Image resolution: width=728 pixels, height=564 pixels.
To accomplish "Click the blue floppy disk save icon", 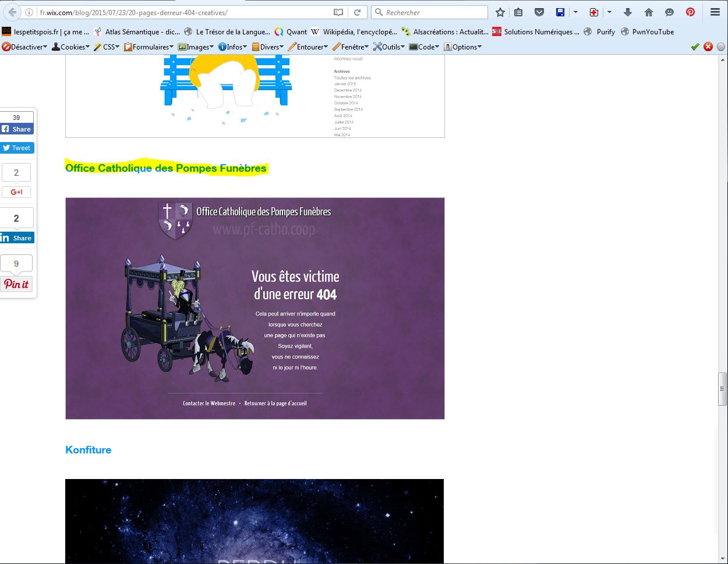I will (560, 12).
